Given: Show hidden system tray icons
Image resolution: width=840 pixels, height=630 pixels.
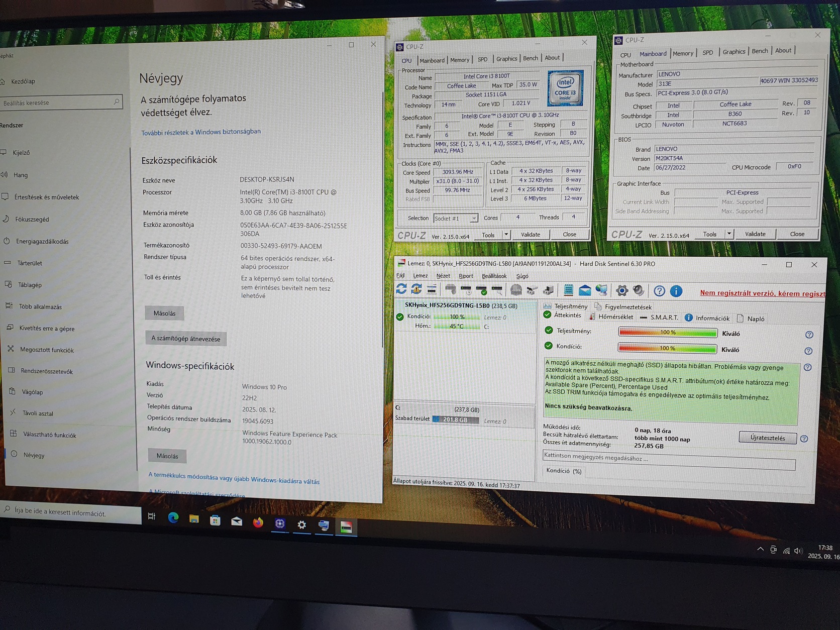Looking at the screenshot, I should (760, 549).
